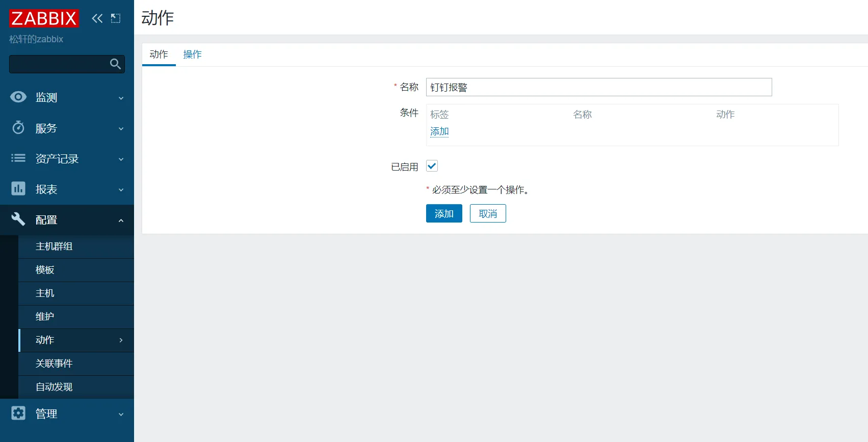Screen dimensions: 868x442
Task: Collapse the 配置 section chevron
Action: point(121,220)
